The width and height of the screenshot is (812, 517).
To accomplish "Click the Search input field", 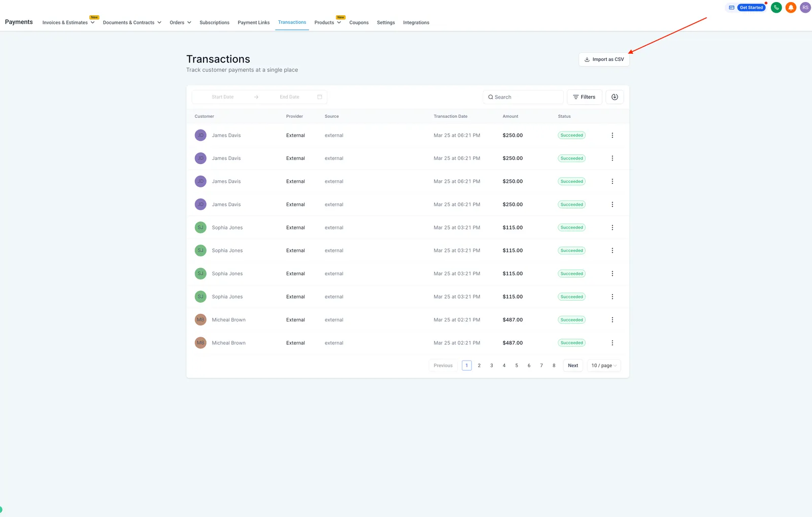I will pos(523,97).
